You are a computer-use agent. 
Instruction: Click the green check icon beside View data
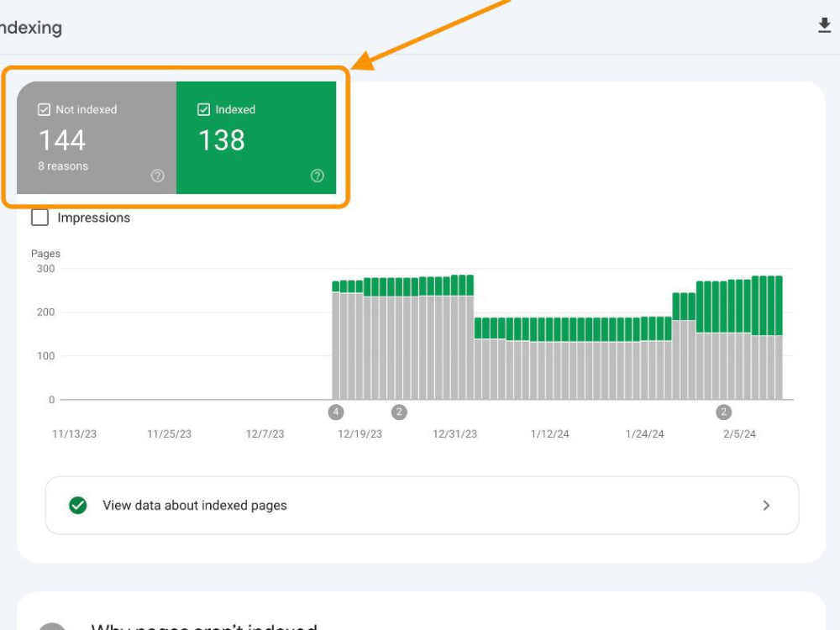77,505
